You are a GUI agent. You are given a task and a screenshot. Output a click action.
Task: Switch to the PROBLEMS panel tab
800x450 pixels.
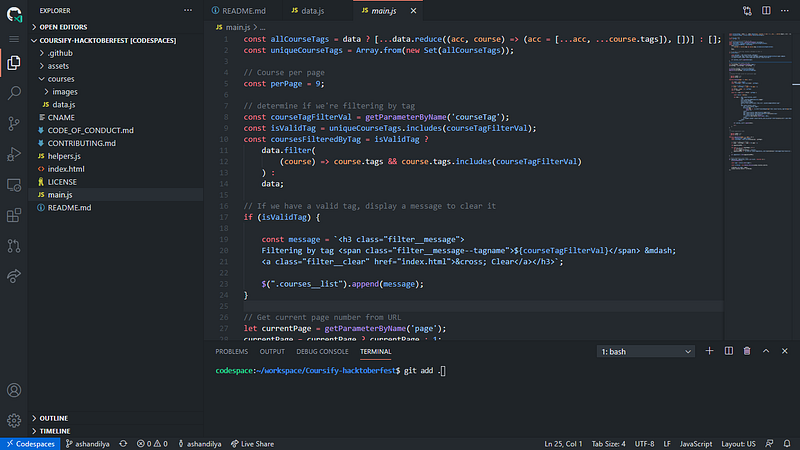point(231,352)
